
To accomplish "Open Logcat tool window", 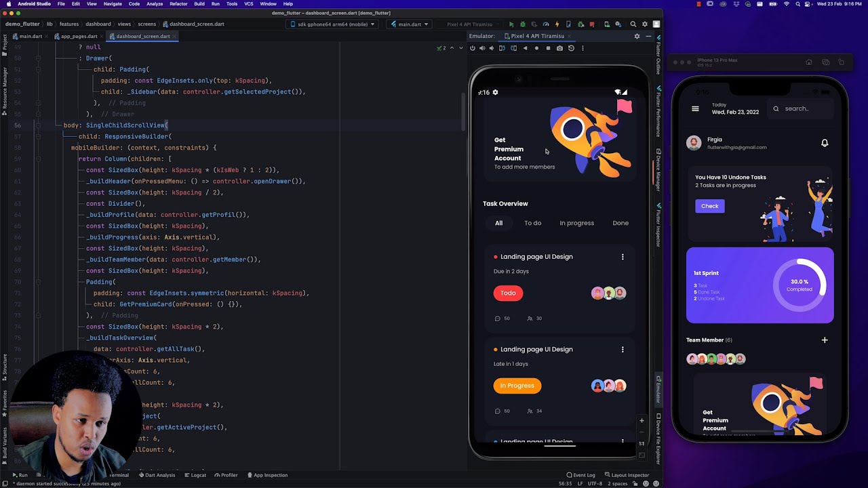I will [x=195, y=475].
